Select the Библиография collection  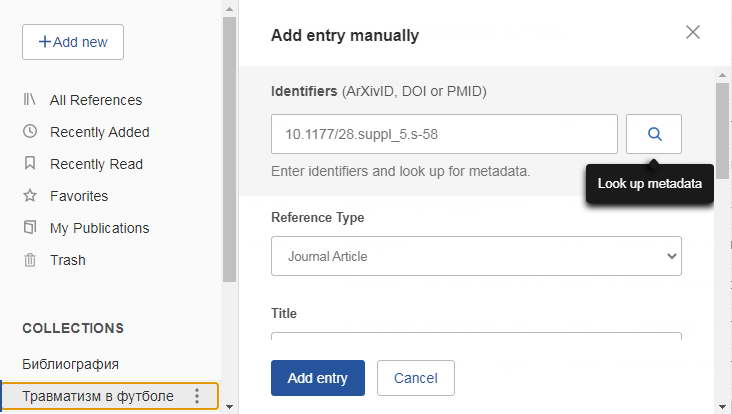70,364
